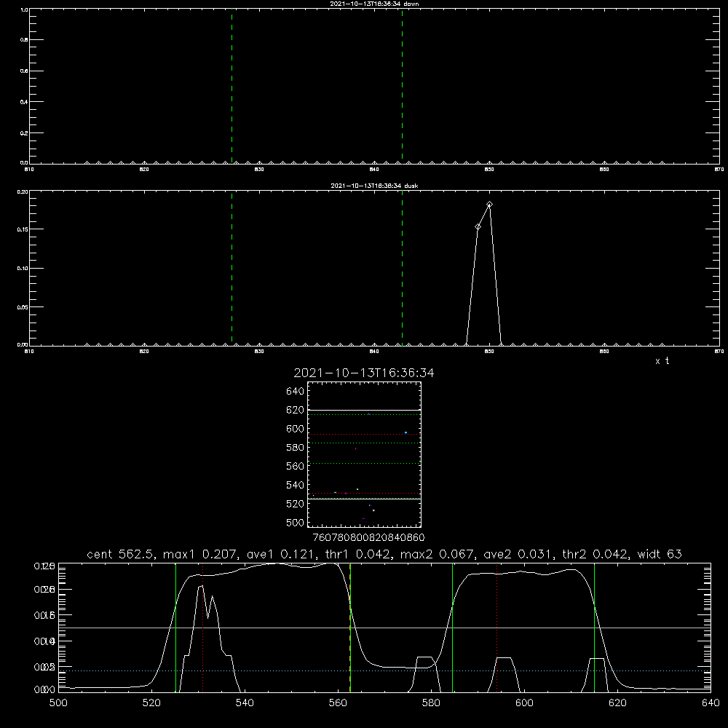Image resolution: width=728 pixels, height=728 pixels.
Task: Click 'cent 562.5' in the bottom plot header
Action: click(x=121, y=554)
